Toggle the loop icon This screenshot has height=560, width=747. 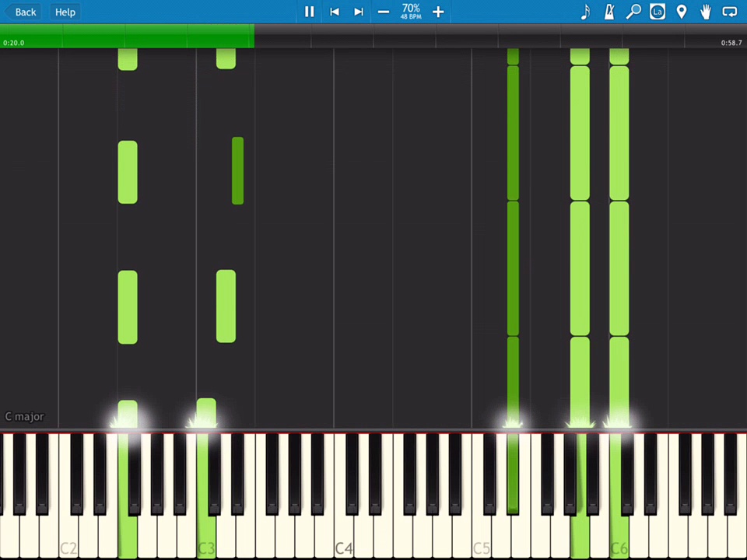730,12
